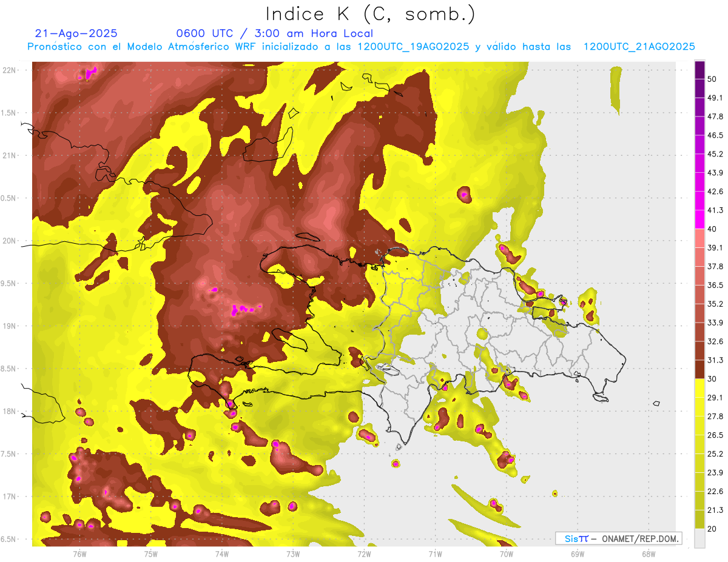Click the legend value "22.6"
This screenshot has height=562, width=728.
(x=715, y=491)
